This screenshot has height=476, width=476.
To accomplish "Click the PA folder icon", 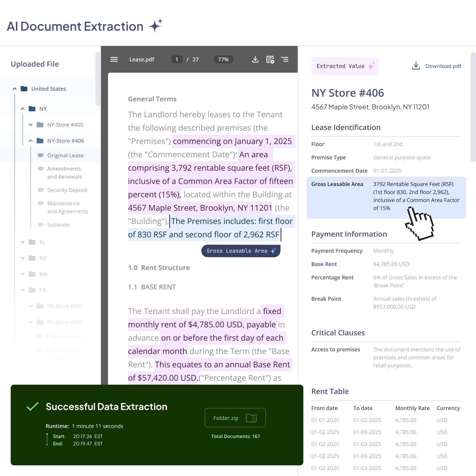I will pos(32,290).
